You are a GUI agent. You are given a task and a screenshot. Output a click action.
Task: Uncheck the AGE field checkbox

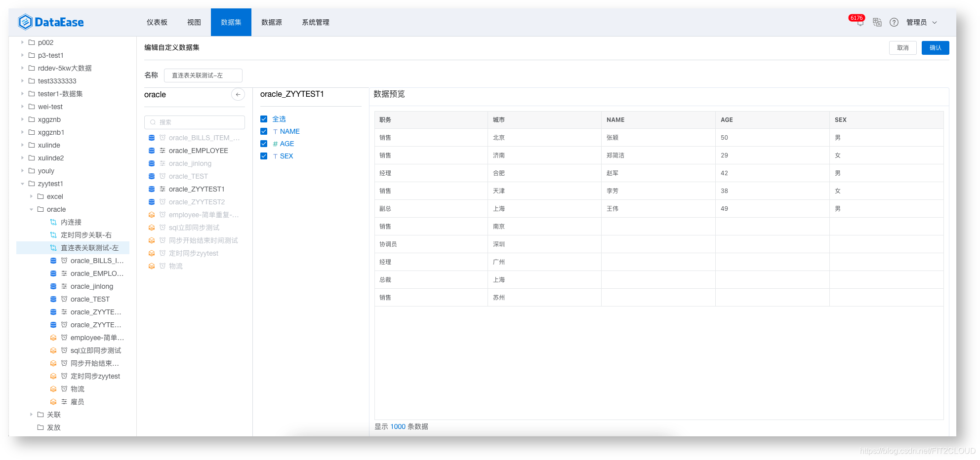[264, 144]
